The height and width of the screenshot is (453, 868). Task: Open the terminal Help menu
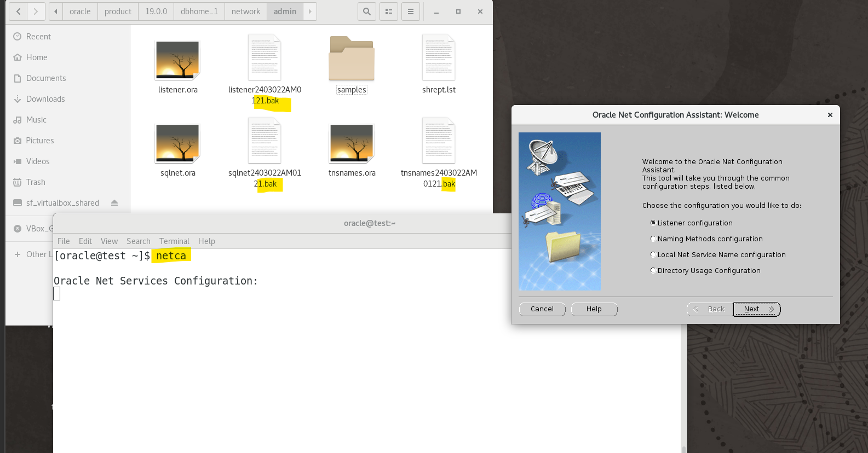pyautogui.click(x=206, y=241)
